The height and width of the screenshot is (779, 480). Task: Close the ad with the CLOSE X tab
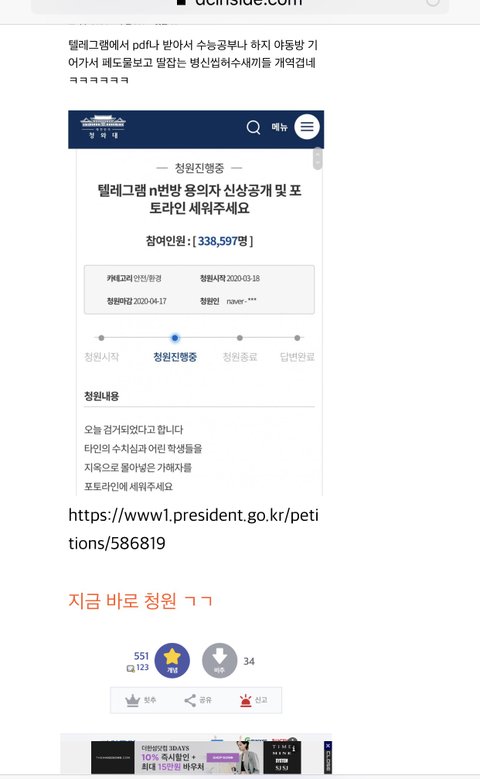pyautogui.click(x=327, y=757)
